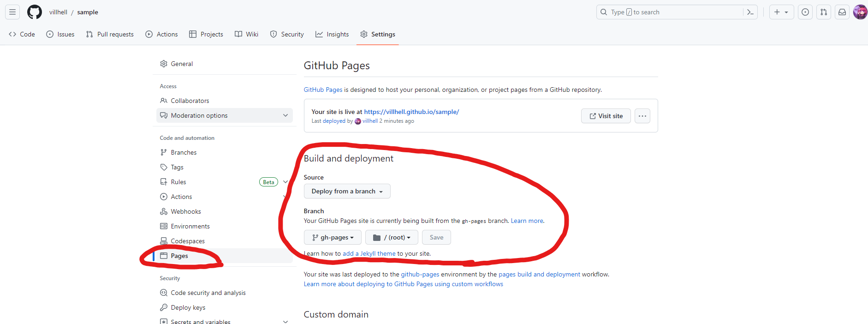The width and height of the screenshot is (868, 324).
Task: Open the villhell owner link
Action: (58, 12)
